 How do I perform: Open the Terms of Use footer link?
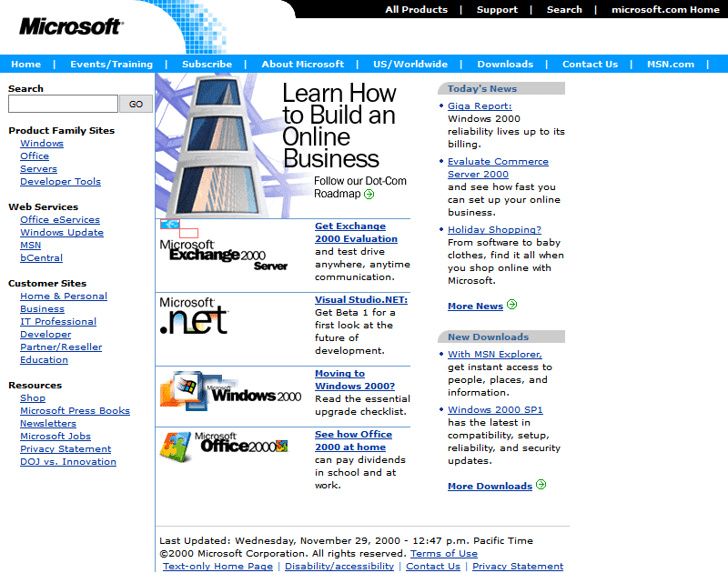click(443, 553)
